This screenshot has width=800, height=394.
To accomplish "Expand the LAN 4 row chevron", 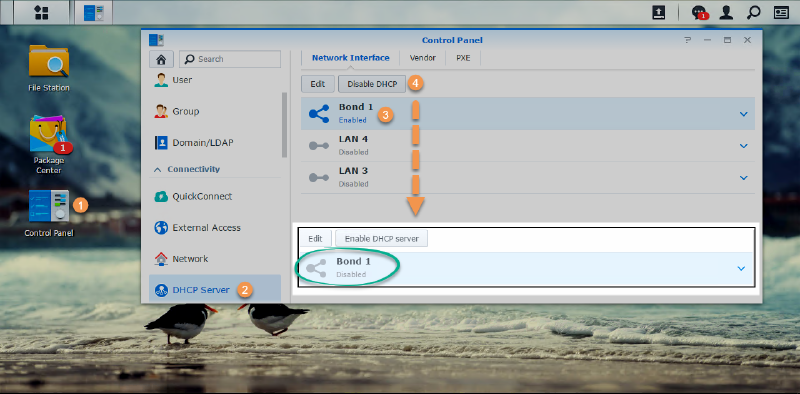I will click(x=743, y=146).
